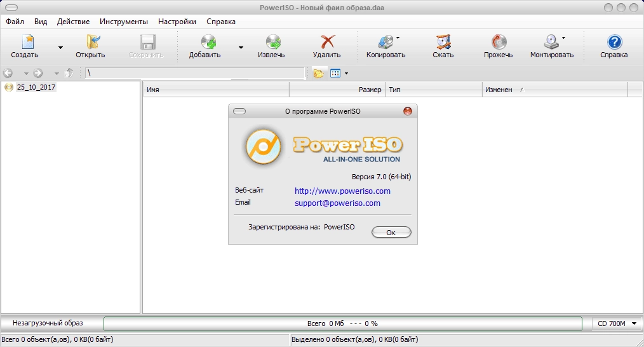This screenshot has width=644, height=347.
Task: Click the Открыть (Open) toolbar icon
Action: point(93,42)
